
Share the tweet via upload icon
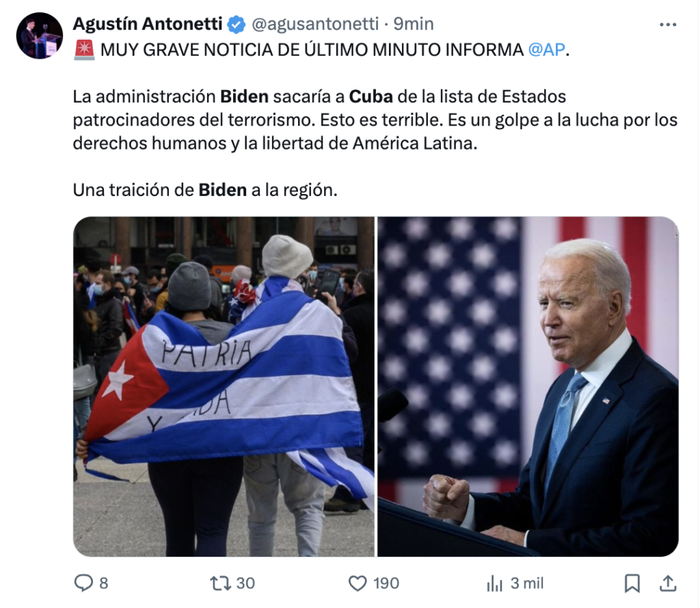pyautogui.click(x=668, y=583)
